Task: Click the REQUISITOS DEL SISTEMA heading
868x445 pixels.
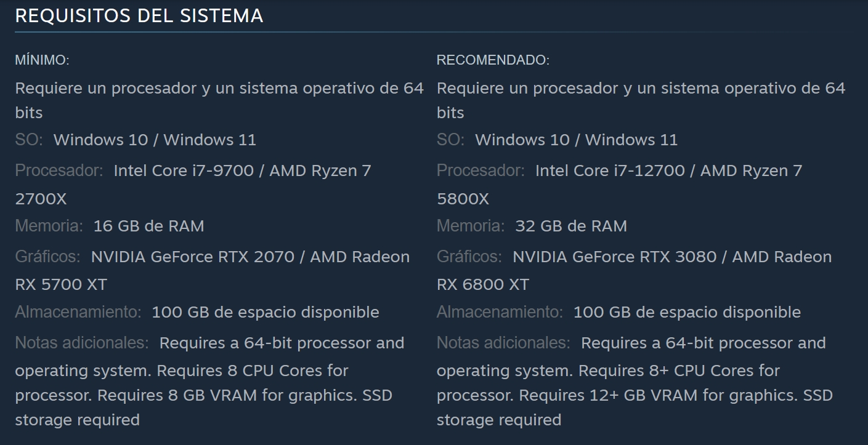Action: click(x=139, y=16)
